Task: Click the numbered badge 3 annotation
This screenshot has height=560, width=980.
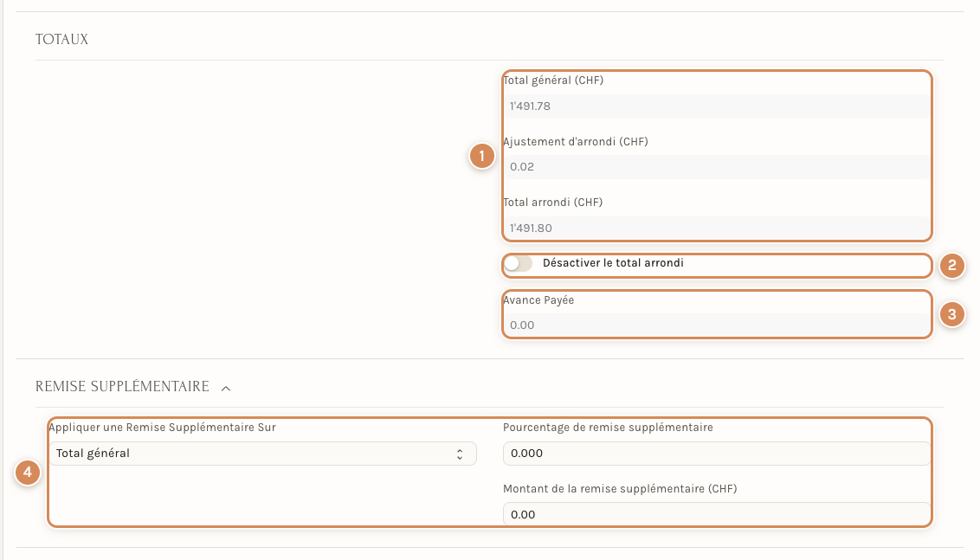Action: pos(951,313)
